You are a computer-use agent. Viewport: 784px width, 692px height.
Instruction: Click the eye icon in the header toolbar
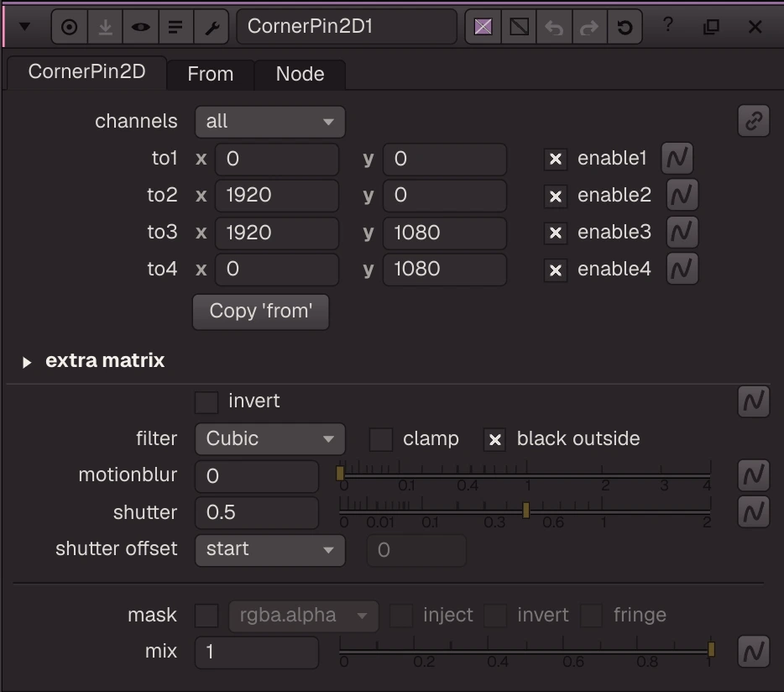pos(140,27)
